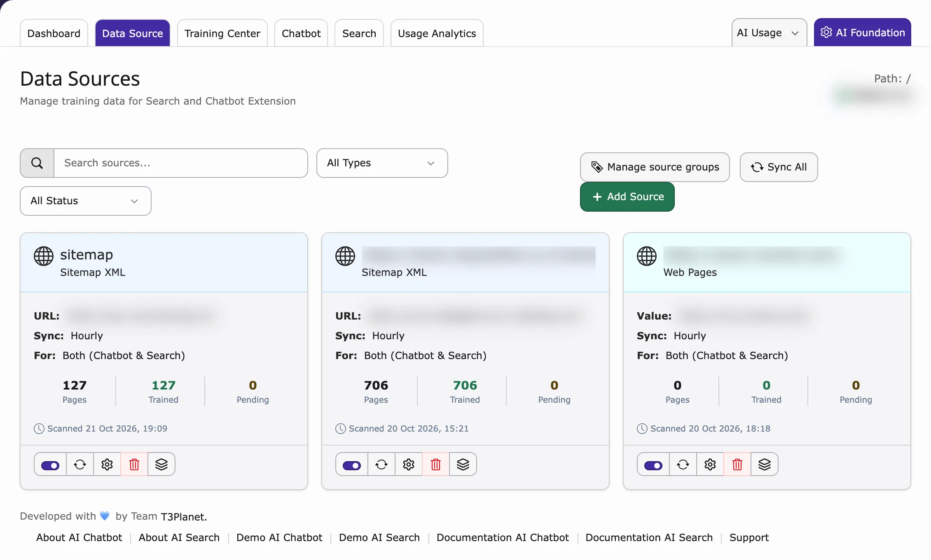Viewport: 931px width, 560px height.
Task: Open About AI Chatbot link
Action: point(79,538)
